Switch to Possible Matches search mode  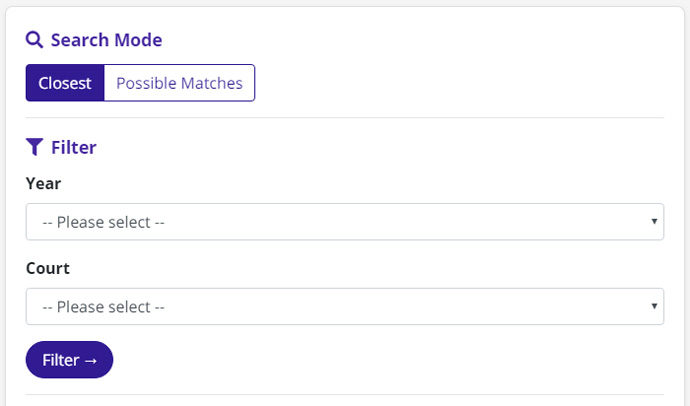pyautogui.click(x=180, y=83)
